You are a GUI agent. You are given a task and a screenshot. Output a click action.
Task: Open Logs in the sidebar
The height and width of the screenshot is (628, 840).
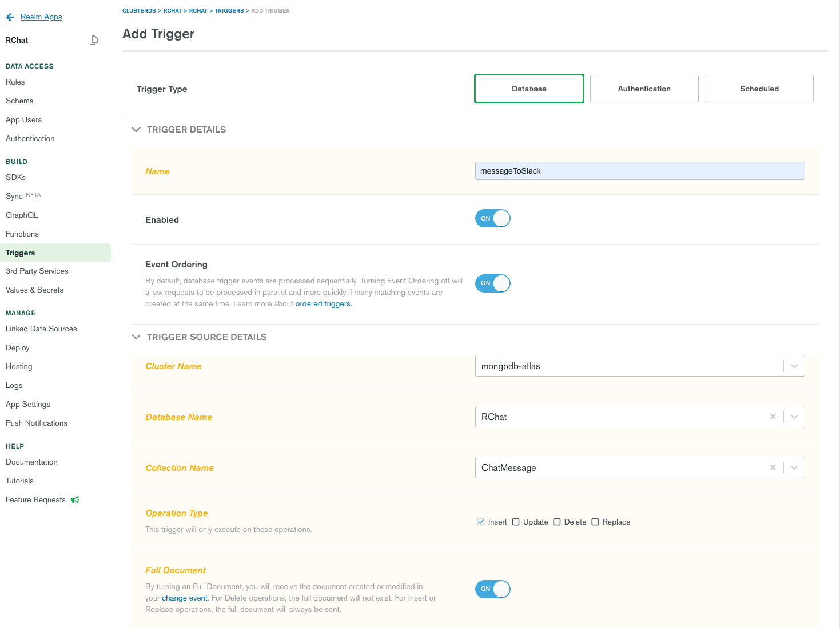click(x=14, y=386)
